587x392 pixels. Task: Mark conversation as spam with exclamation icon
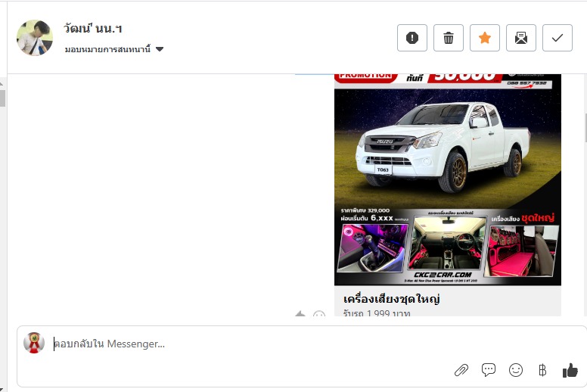click(412, 38)
